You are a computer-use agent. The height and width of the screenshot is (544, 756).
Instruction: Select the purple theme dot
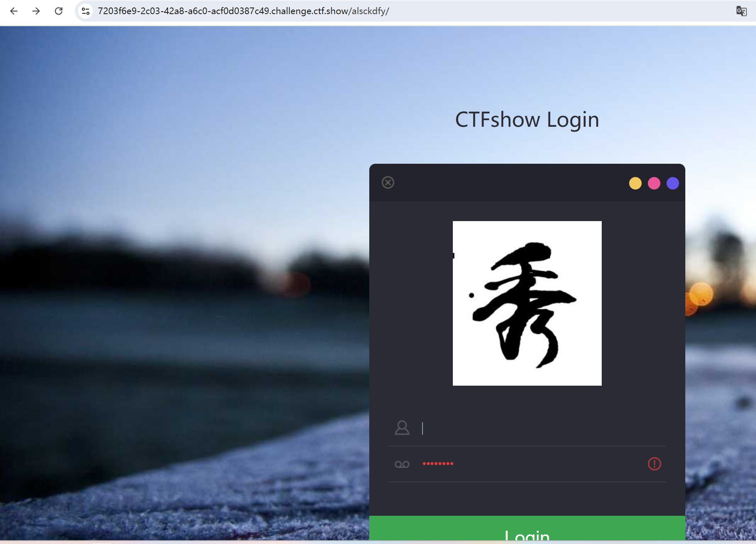pos(672,183)
